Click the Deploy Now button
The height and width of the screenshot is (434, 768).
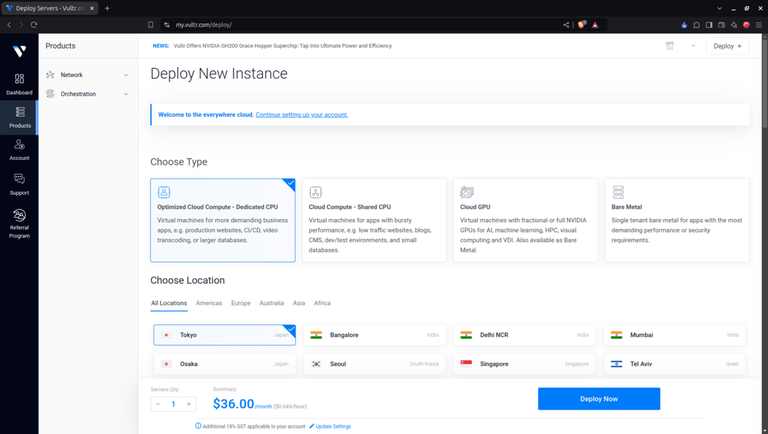coord(599,399)
